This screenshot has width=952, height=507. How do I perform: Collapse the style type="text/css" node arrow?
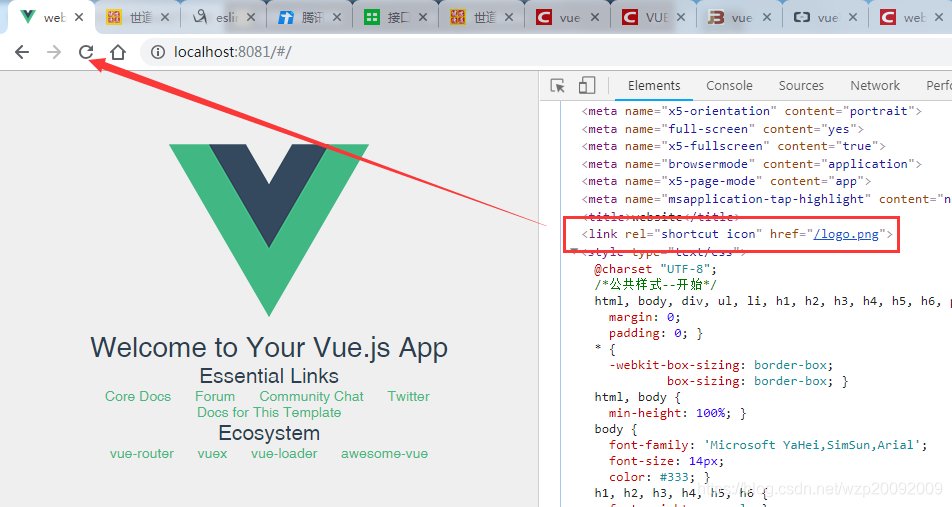tap(574, 250)
